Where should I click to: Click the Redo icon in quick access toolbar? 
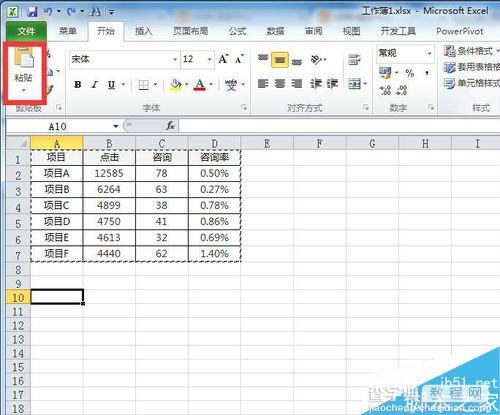(x=71, y=12)
